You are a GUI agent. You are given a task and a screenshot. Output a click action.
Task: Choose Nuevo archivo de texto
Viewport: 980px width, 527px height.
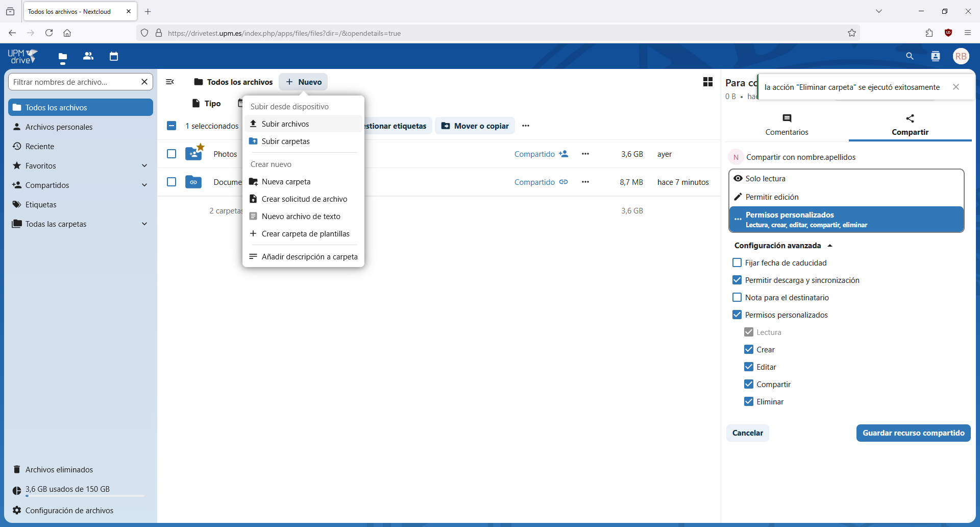[303, 216]
